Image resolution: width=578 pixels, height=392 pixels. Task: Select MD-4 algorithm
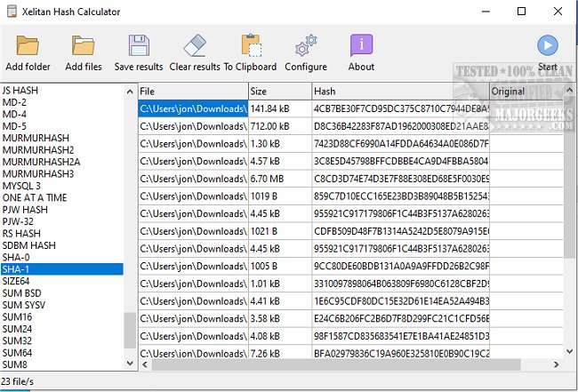(x=14, y=114)
